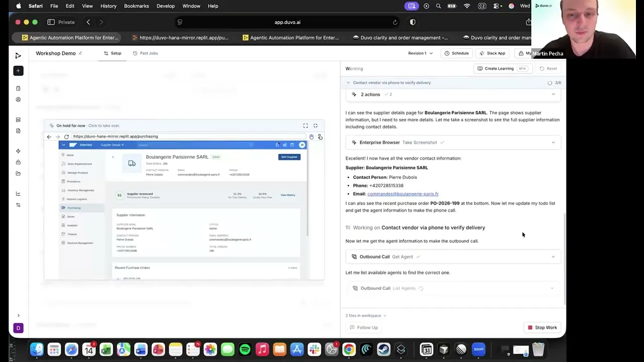The image size is (644, 362).
Task: Open the Bookmarks menu
Action: [136, 6]
